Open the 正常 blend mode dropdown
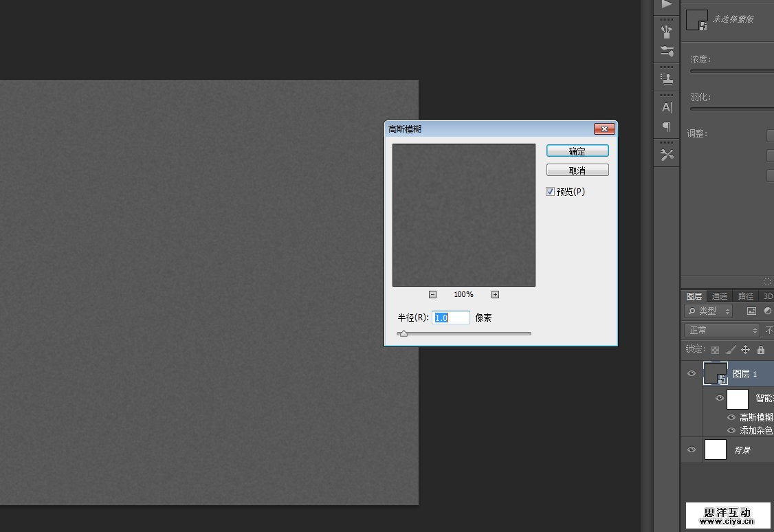 (722, 330)
